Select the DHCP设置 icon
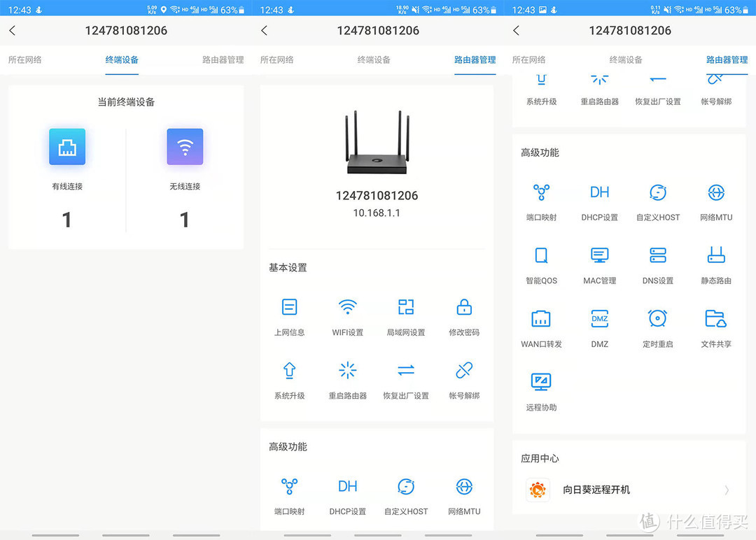Viewport: 756px width, 540px height. point(599,192)
